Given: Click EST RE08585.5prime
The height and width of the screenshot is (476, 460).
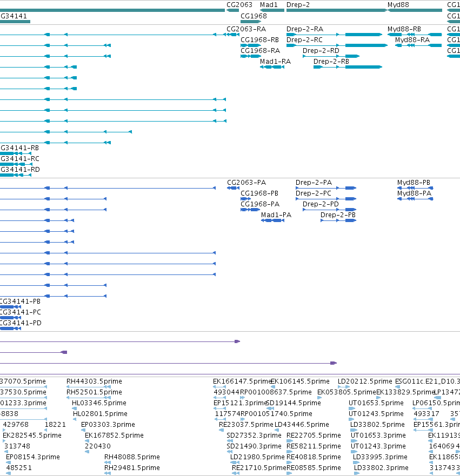Looking at the screenshot, I should click(x=314, y=468).
